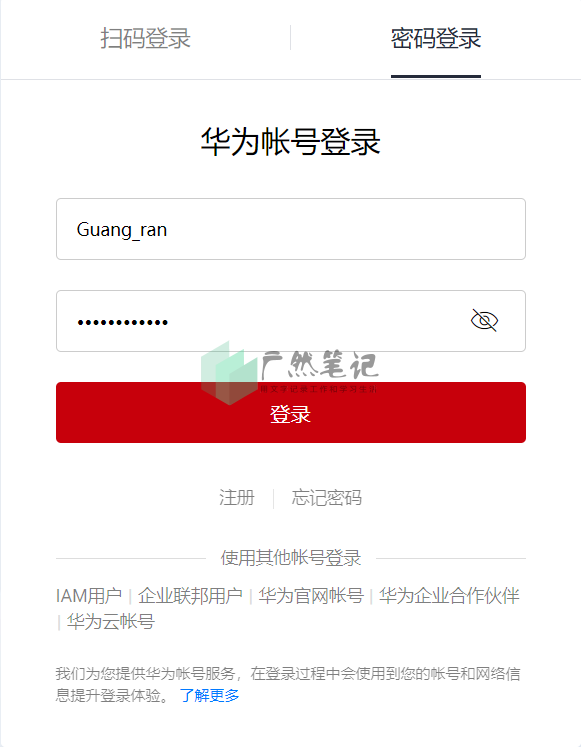
Task: Open the blue 了解更多 link
Action: 210,696
